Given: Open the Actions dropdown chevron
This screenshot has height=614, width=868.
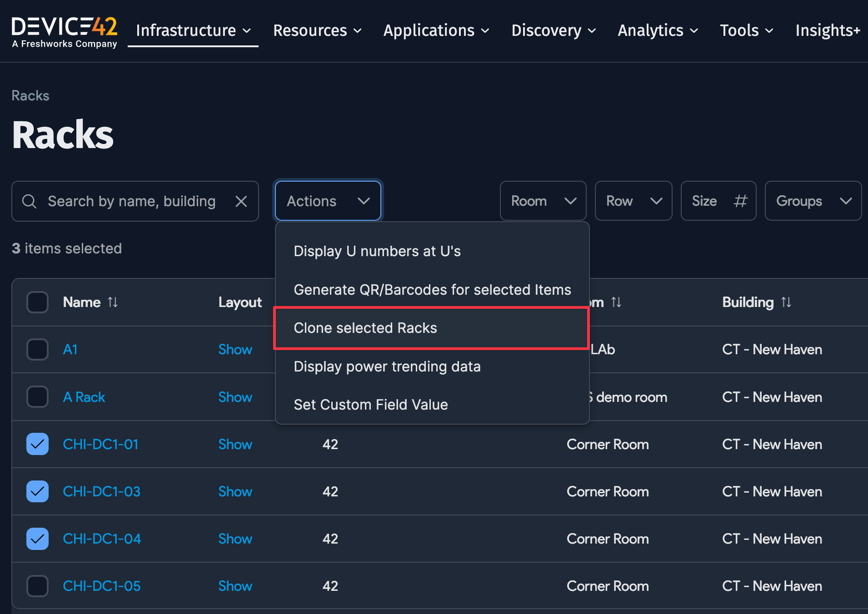Looking at the screenshot, I should 364,201.
